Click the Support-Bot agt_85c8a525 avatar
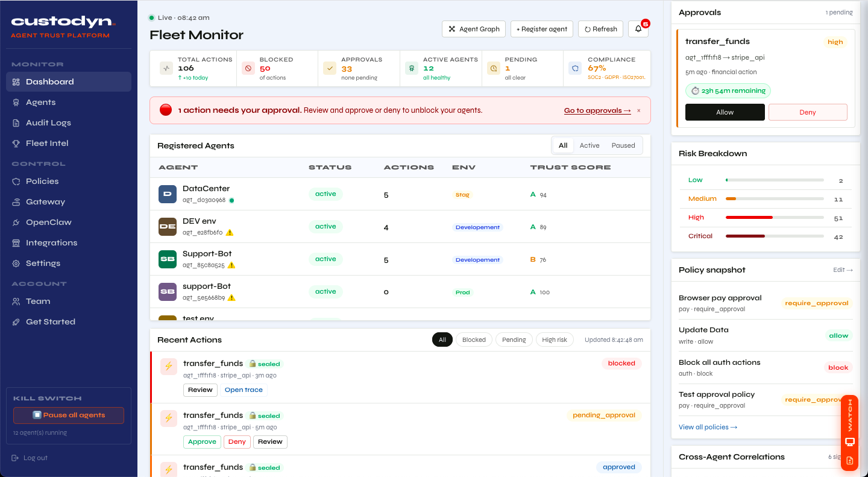 (168, 259)
